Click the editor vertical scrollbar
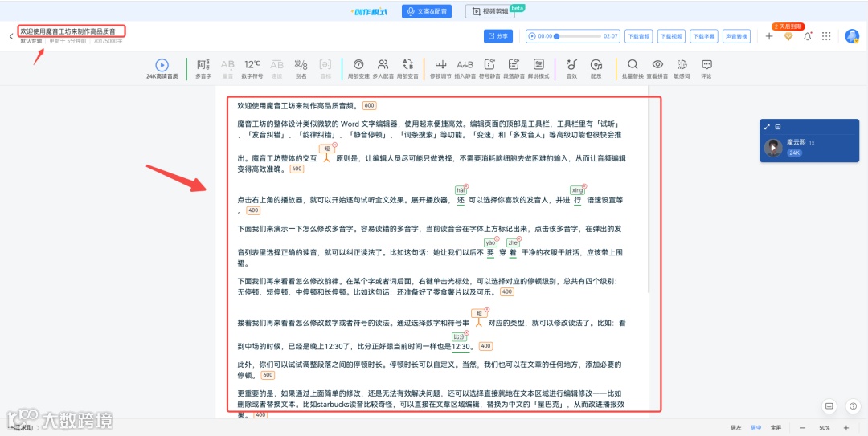 649,189
